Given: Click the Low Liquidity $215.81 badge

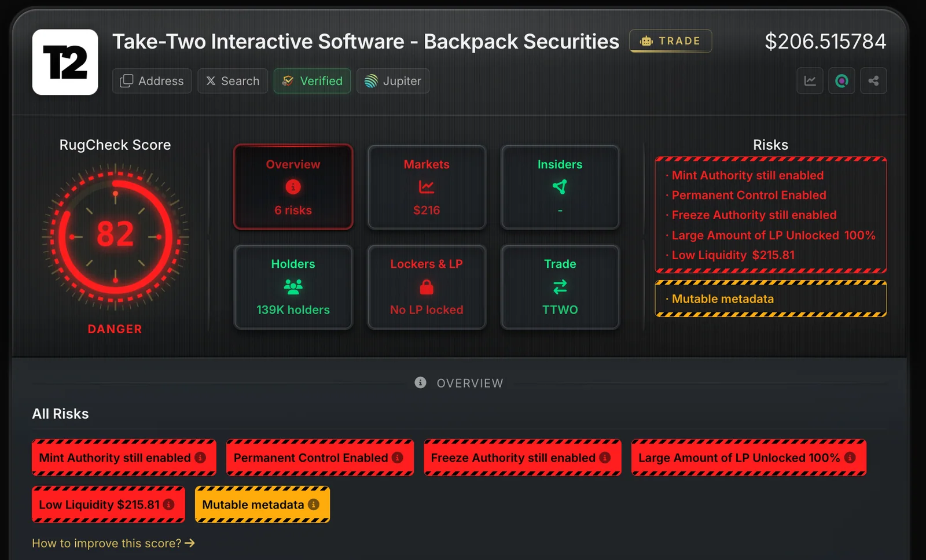Looking at the screenshot, I should tap(108, 504).
